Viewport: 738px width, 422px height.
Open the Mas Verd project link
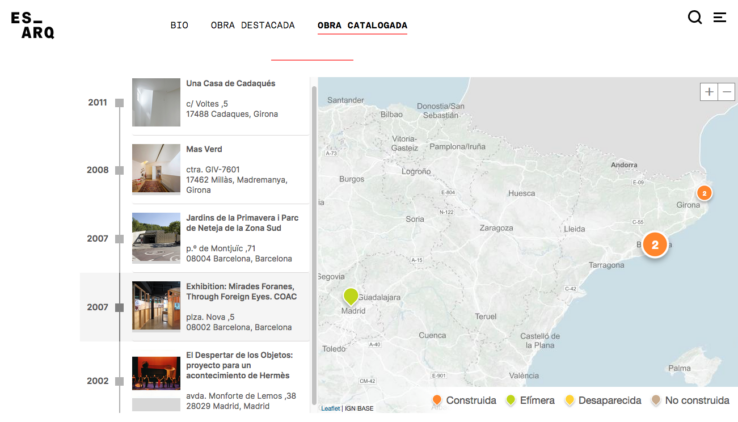pyautogui.click(x=204, y=150)
